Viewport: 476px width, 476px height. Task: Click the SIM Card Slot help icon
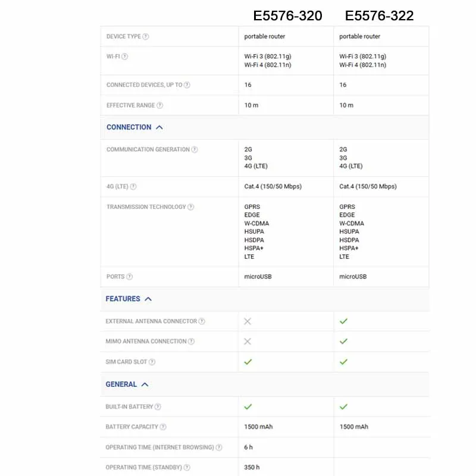[x=152, y=362]
